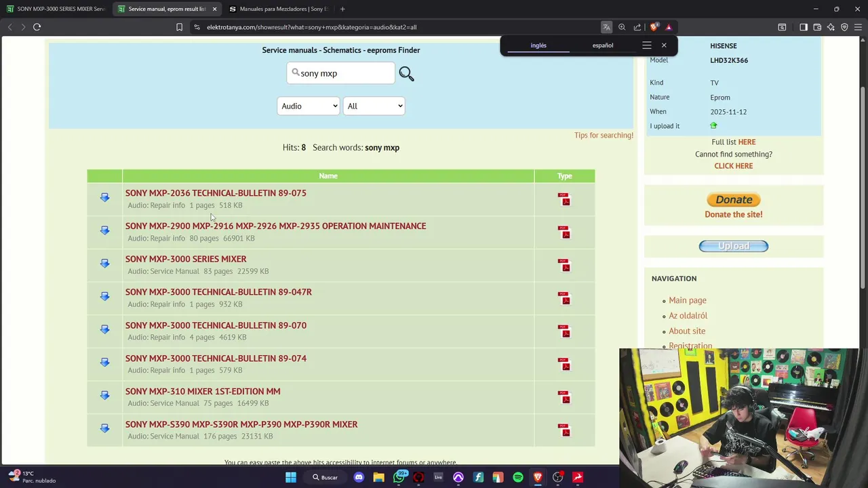Open SONY MXP-S390 MXP-P390R MIXER link

241,424
